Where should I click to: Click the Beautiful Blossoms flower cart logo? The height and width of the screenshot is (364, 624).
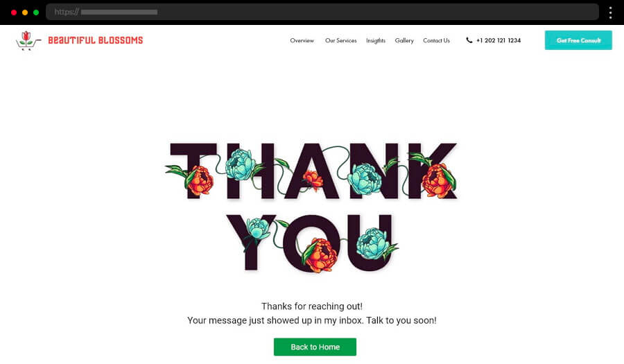(28, 41)
